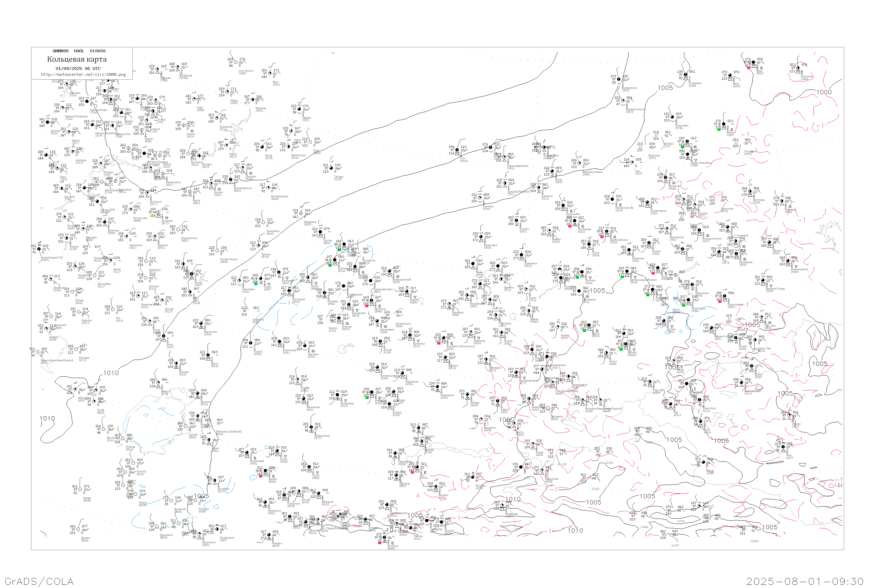Click Тугончани station's cloud cover symbol
The width and height of the screenshot is (882, 588).
point(686,75)
